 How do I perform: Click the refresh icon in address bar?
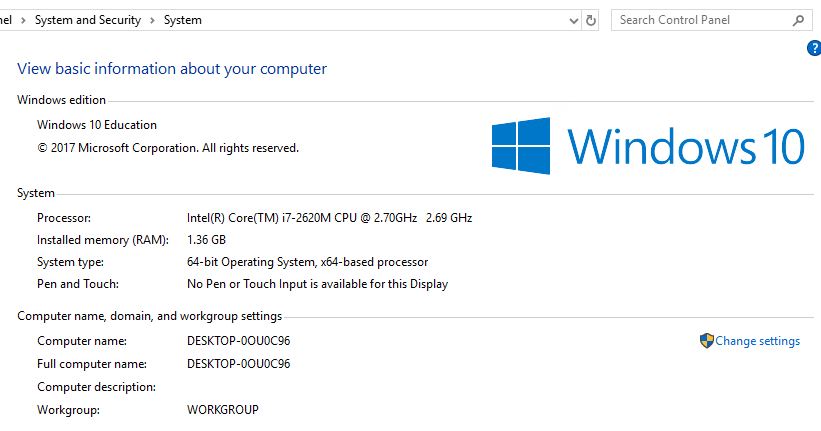pyautogui.click(x=591, y=20)
